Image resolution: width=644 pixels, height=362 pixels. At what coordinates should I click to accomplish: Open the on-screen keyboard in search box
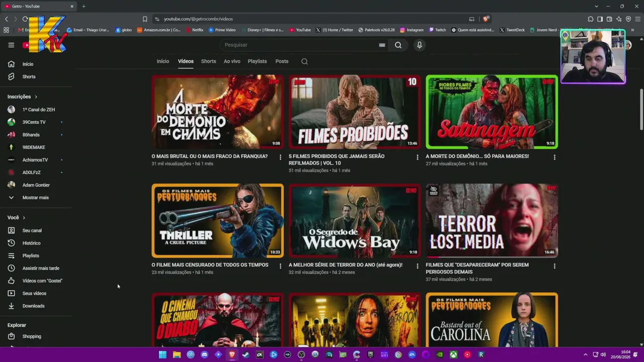click(382, 45)
